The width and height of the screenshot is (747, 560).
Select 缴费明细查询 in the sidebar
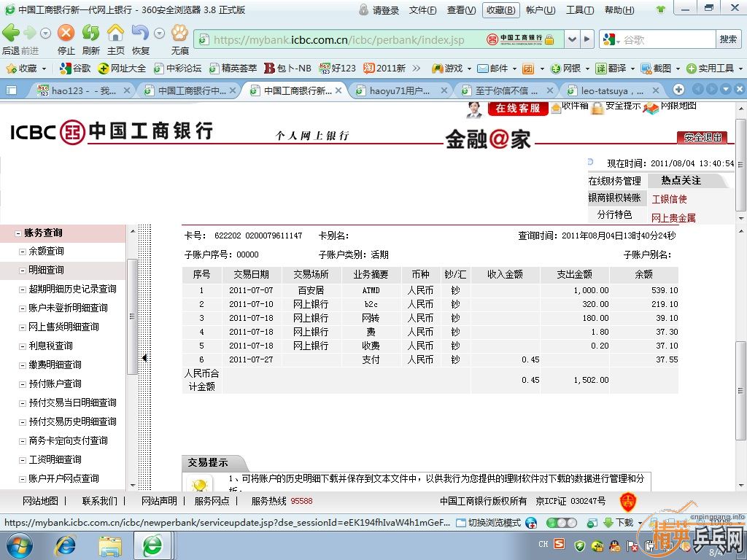[x=55, y=365]
